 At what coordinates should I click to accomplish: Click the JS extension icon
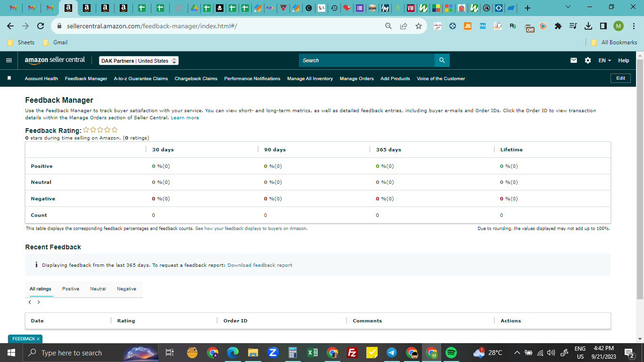[x=468, y=26]
